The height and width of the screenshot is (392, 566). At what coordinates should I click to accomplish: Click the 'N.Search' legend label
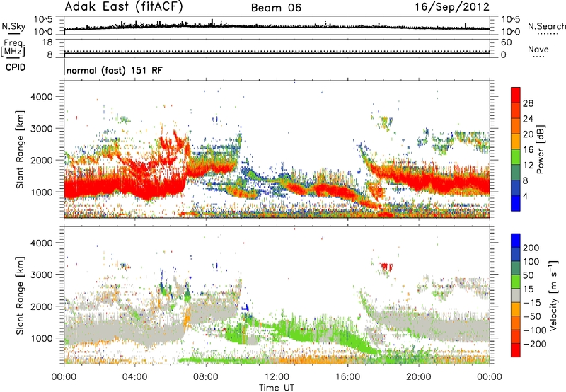[x=547, y=26]
